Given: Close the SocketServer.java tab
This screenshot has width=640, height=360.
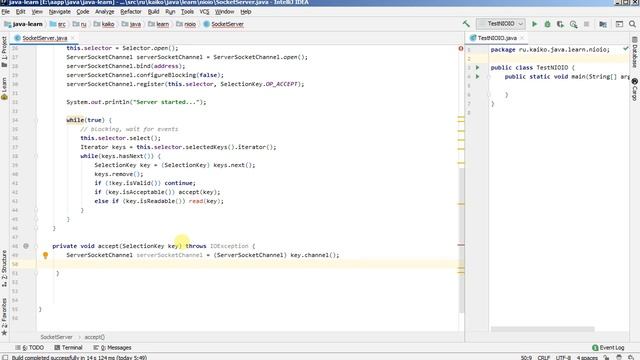Looking at the screenshot, I should [73, 38].
